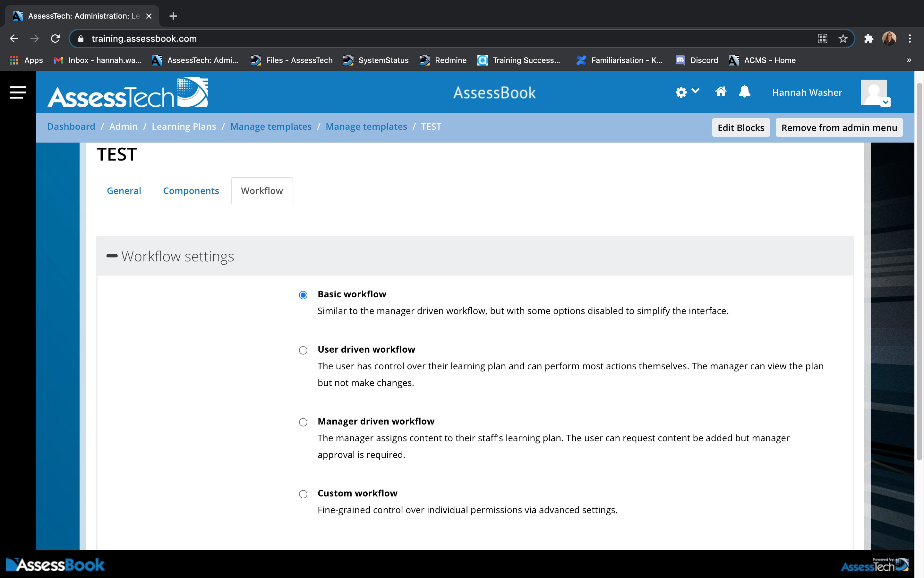Click the AssessBook header title
This screenshot has height=578, width=924.
(494, 92)
